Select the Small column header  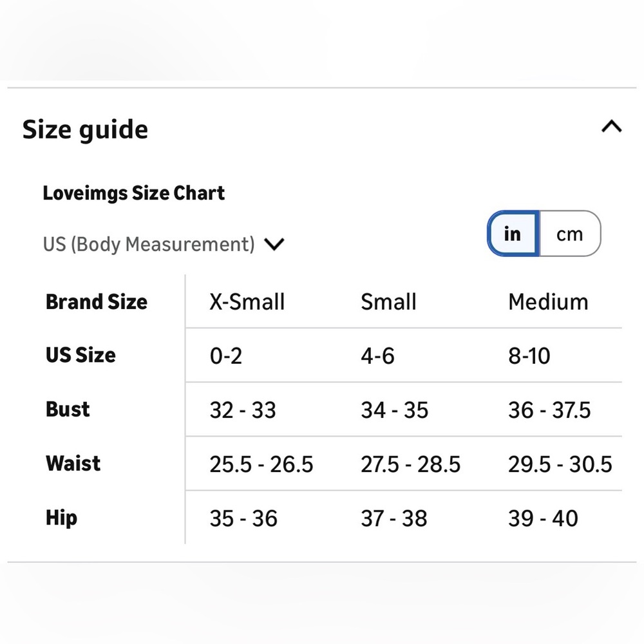(x=388, y=302)
